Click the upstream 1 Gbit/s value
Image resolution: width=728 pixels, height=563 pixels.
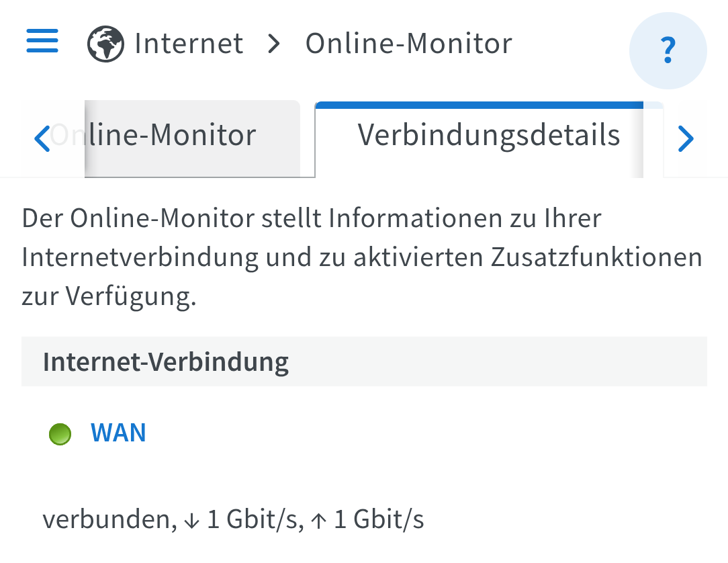point(379,519)
